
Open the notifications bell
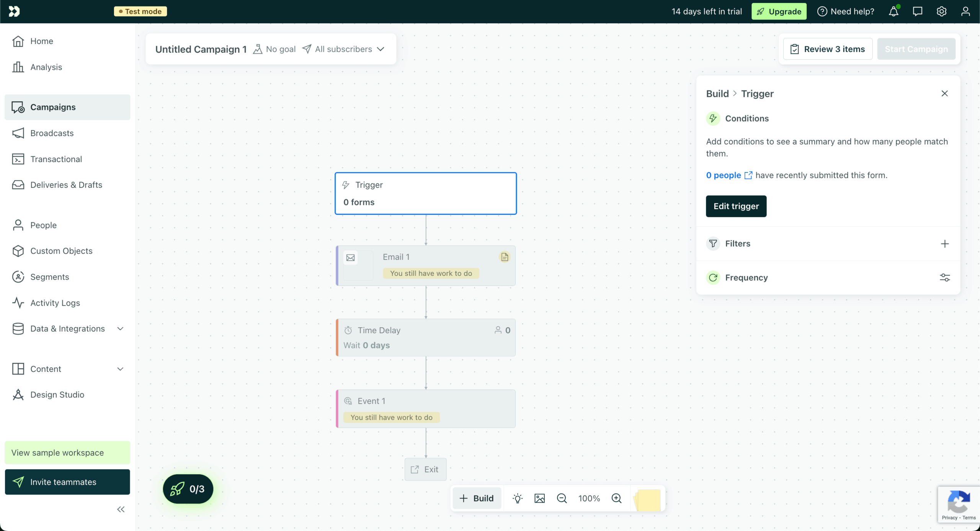click(893, 11)
